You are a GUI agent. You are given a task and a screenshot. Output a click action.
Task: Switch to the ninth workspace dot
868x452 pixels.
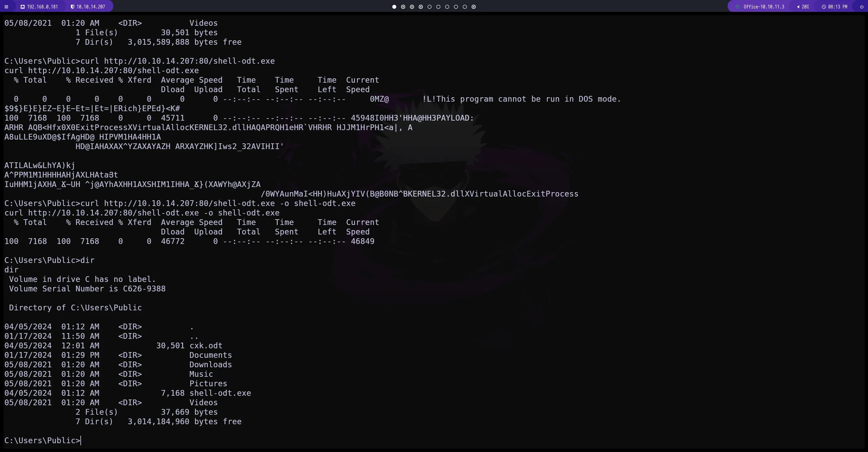coord(465,7)
